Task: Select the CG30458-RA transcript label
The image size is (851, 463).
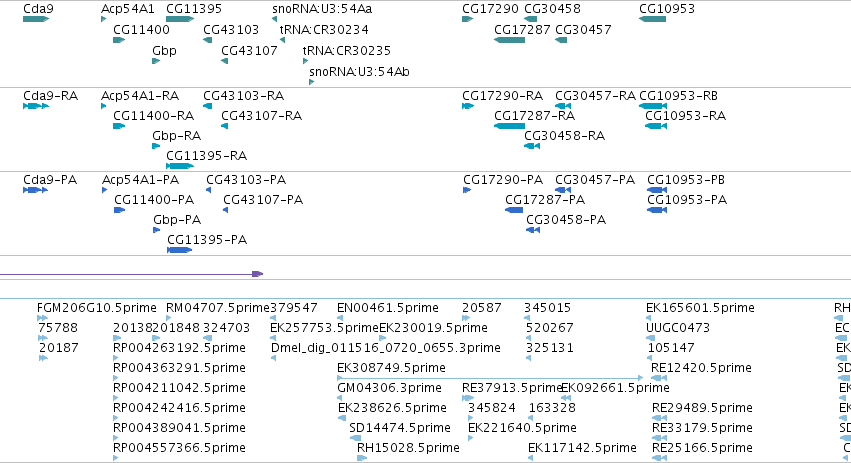Action: point(564,136)
